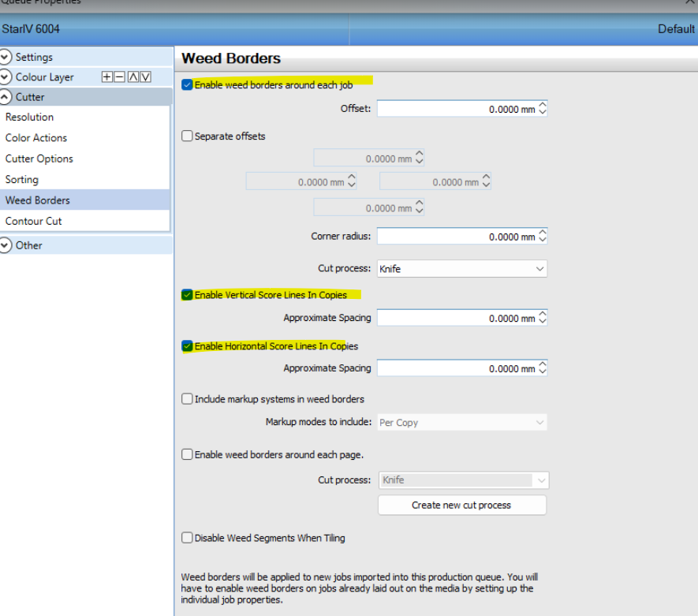This screenshot has height=616, width=698.
Task: Expand the Settings section
Action: click(x=6, y=57)
